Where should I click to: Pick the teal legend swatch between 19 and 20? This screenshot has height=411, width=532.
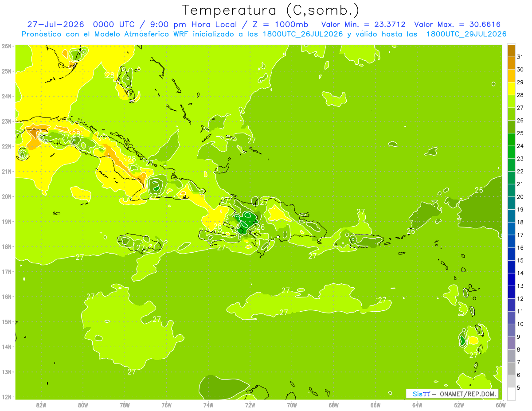coord(511,203)
